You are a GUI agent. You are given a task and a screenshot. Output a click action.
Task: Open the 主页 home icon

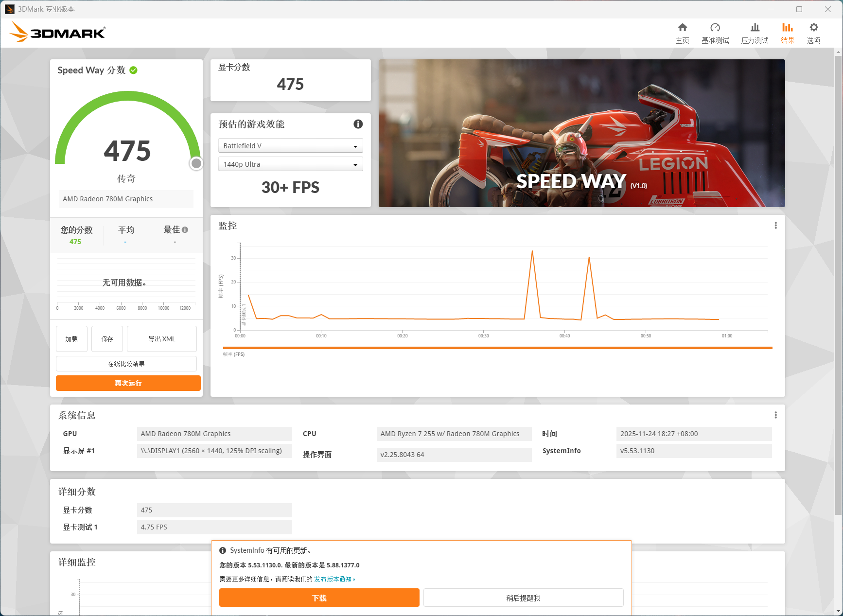(682, 28)
